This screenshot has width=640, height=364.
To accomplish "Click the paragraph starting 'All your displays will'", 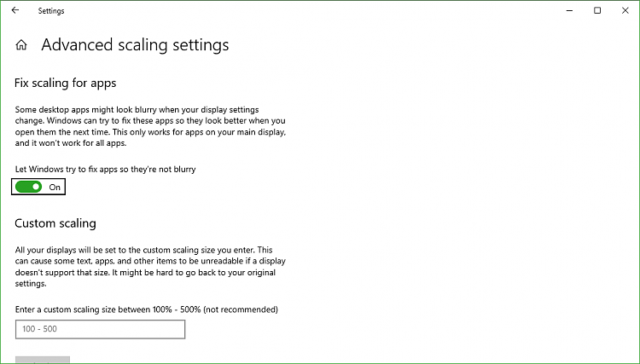I will coord(150,267).
